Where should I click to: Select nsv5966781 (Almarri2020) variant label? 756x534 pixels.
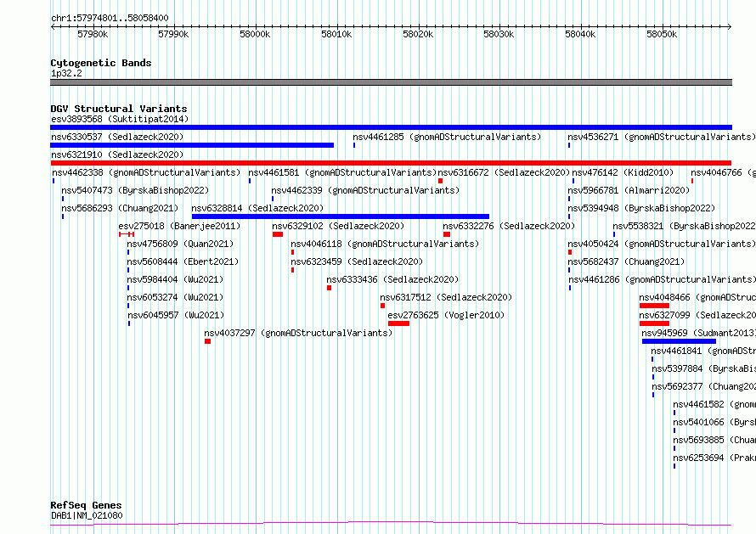629,190
